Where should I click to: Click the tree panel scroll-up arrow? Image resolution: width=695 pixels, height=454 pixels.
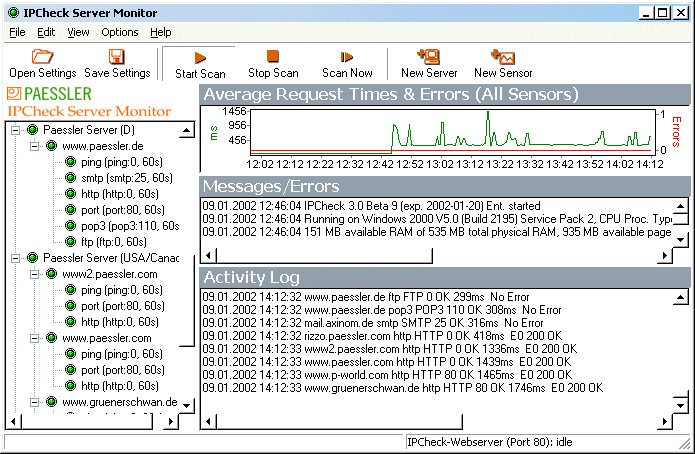pos(187,130)
